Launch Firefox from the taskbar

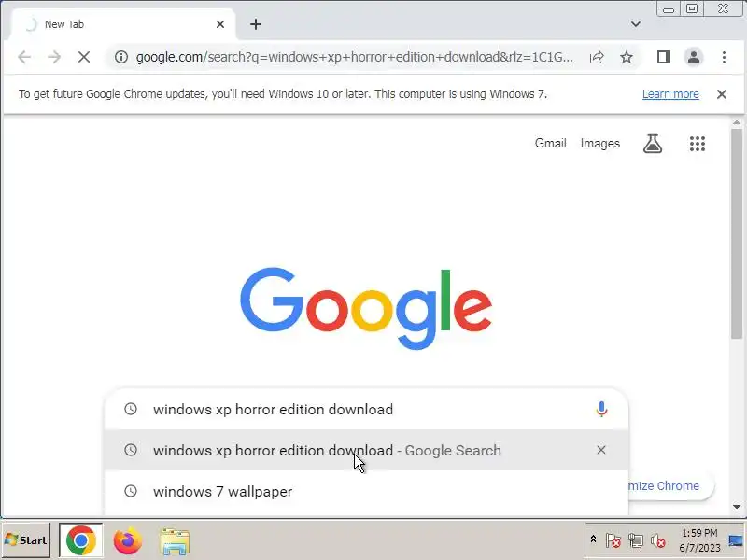click(127, 540)
